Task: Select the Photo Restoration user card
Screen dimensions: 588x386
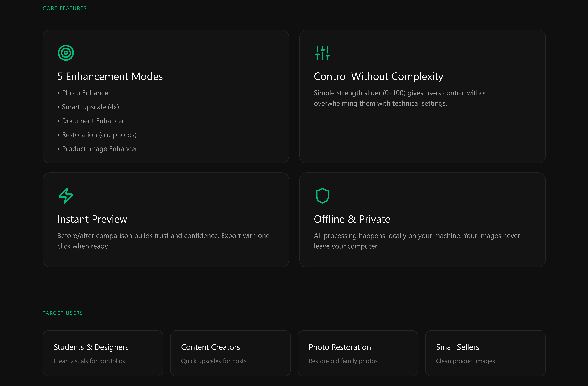Action: 358,353
